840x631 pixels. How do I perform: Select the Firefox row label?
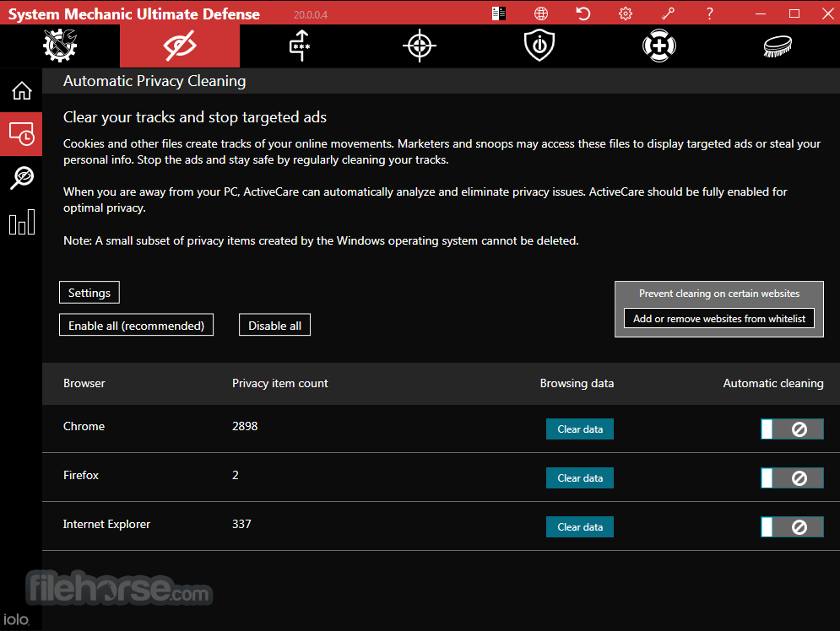(81, 475)
